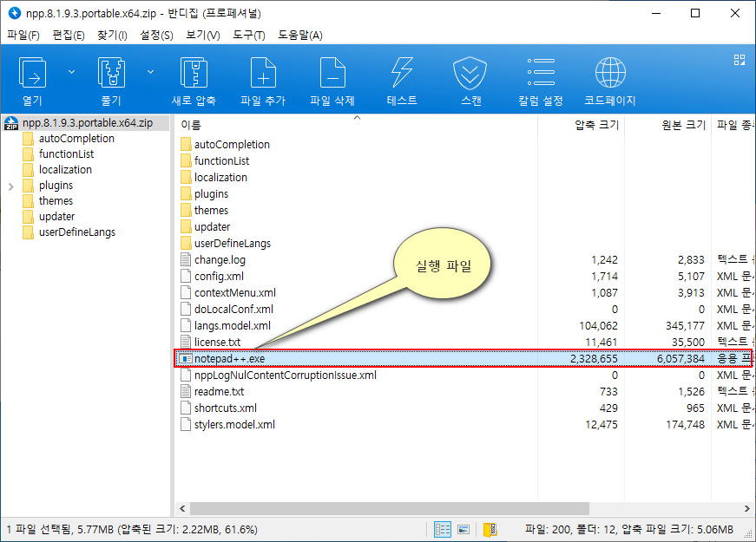The image size is (756, 542).
Task: Click the horizontal scrollbar right arrow
Action: [x=746, y=509]
